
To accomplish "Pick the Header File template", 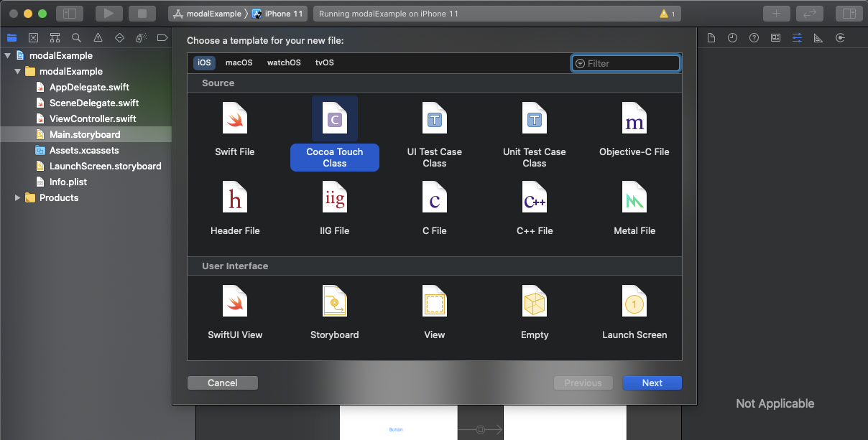I will point(235,208).
